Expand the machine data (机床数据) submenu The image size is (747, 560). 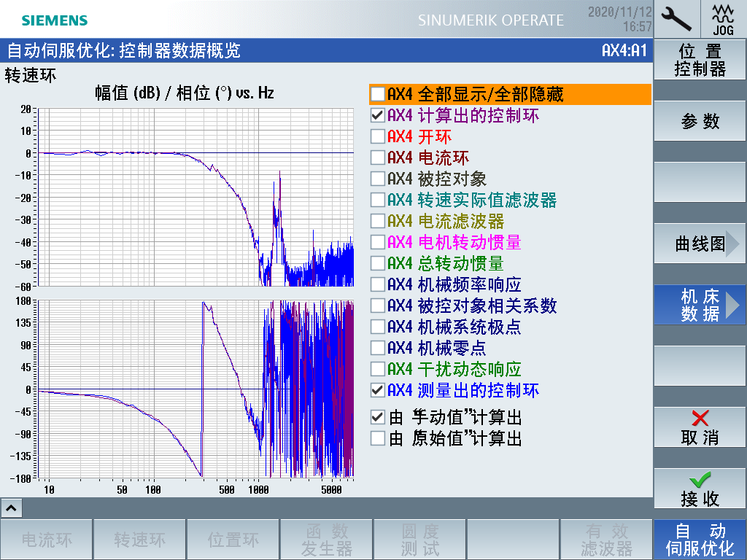click(700, 305)
